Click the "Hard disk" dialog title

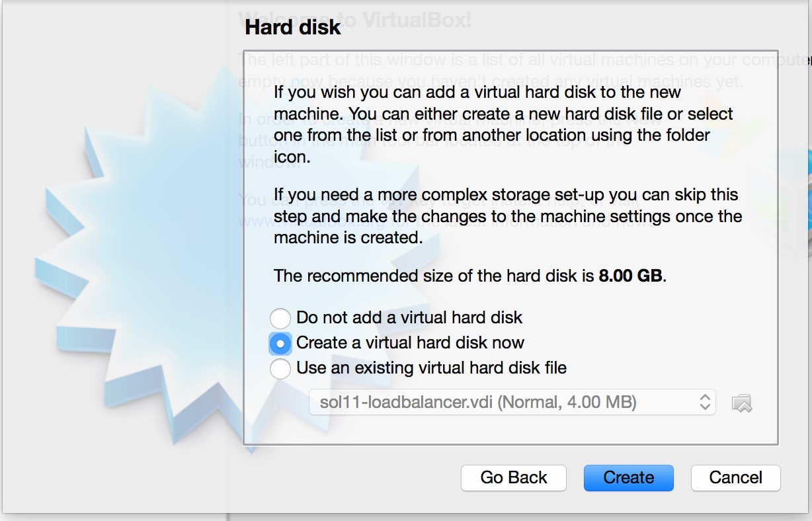tap(293, 28)
